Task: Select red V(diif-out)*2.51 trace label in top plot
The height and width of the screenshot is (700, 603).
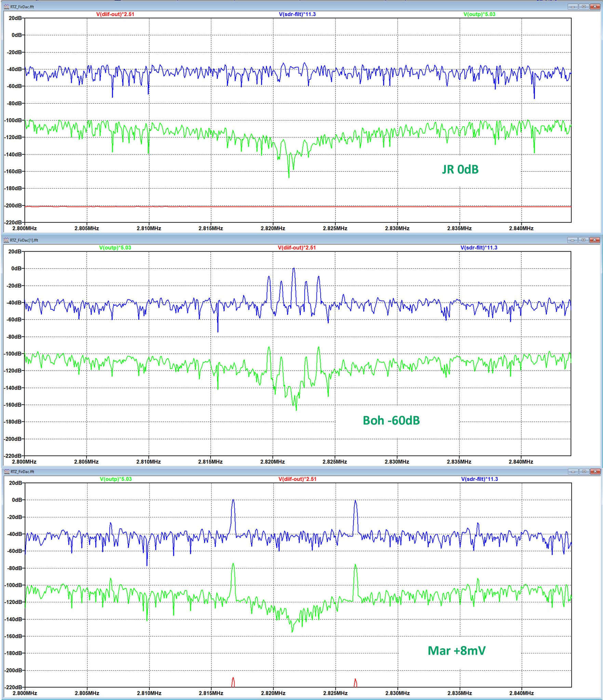Action: coord(115,14)
